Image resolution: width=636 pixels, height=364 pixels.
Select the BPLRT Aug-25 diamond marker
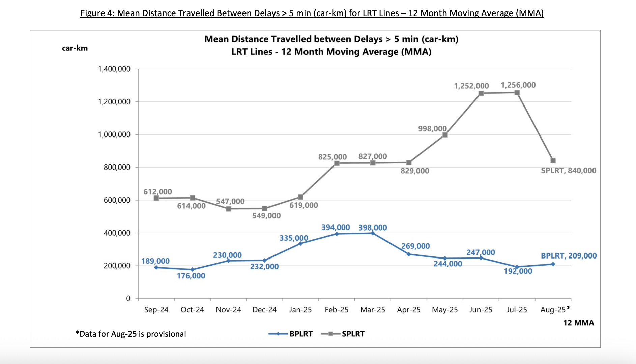pyautogui.click(x=553, y=264)
